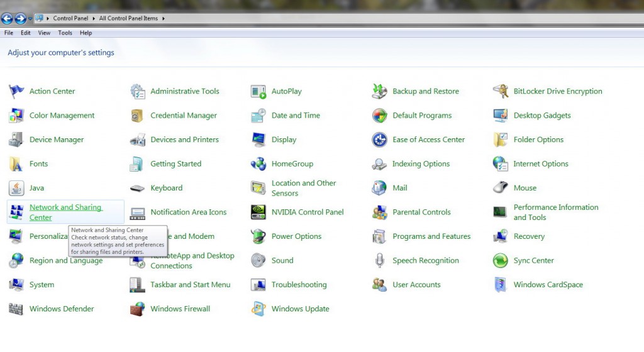Click the Action Center flag icon

16,91
